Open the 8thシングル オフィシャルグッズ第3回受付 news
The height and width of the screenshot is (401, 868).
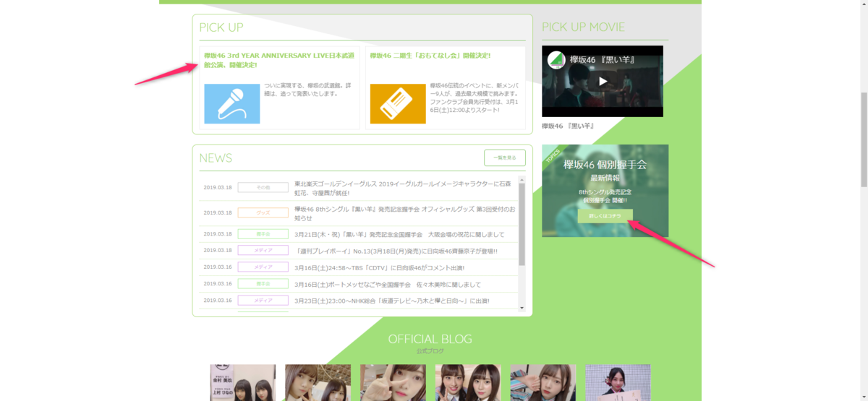click(404, 213)
